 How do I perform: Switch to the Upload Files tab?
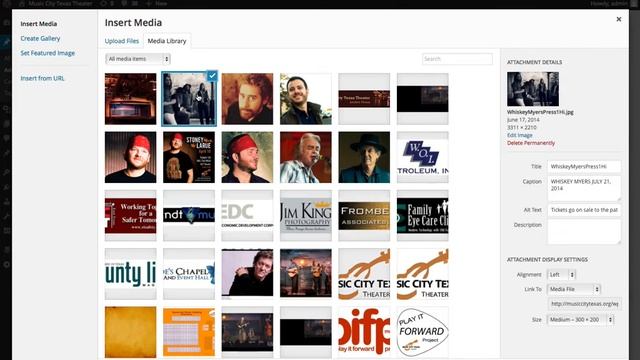pyautogui.click(x=122, y=41)
